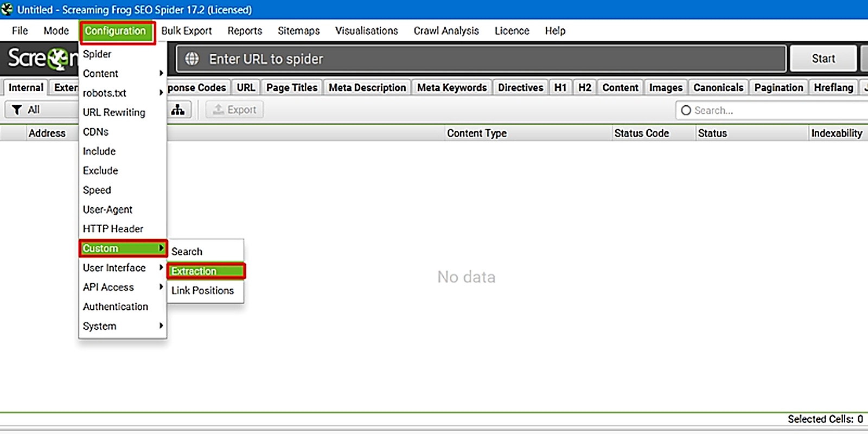Viewport: 868px width, 434px height.
Task: Switch to the Hreflang tab
Action: click(833, 88)
